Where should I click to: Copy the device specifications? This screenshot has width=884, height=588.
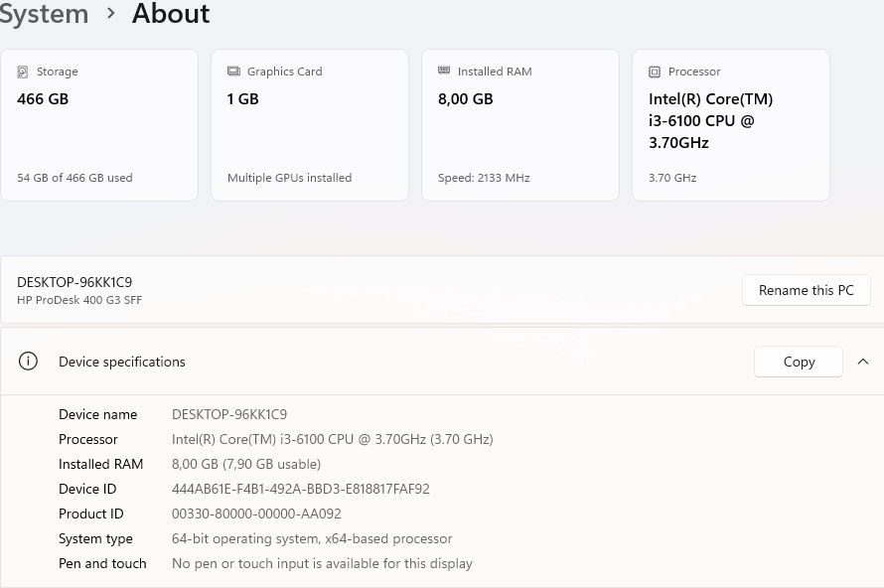pyautogui.click(x=799, y=362)
